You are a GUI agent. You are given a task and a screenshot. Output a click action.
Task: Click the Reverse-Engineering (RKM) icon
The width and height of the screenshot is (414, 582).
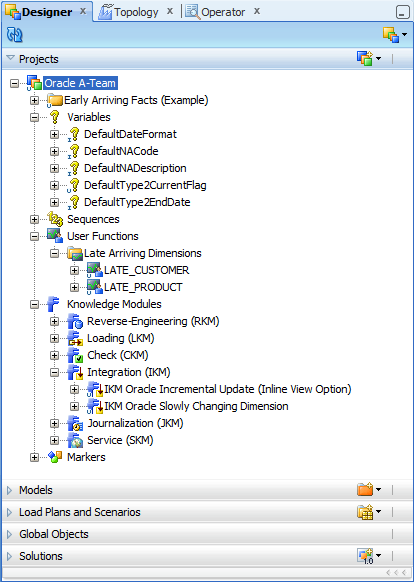pos(75,321)
